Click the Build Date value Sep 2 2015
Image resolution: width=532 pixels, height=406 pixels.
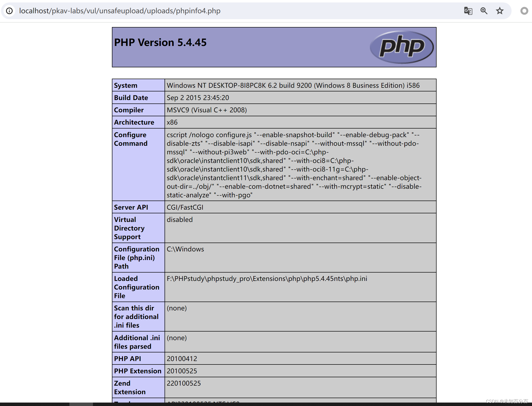click(198, 98)
